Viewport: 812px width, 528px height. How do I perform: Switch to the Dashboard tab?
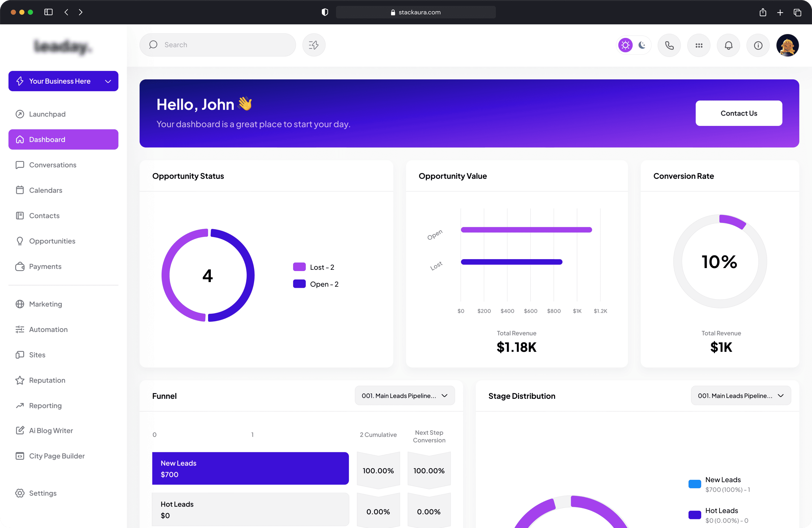pos(47,139)
